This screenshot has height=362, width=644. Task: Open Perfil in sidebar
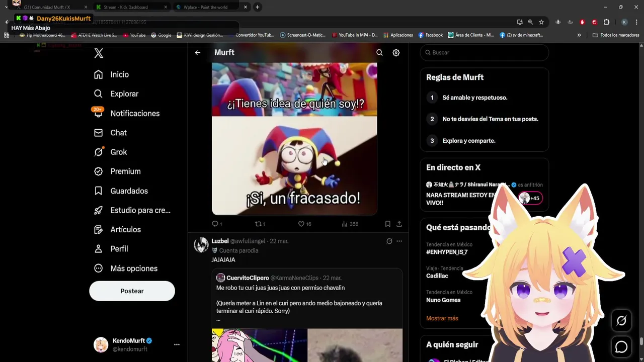tap(111, 249)
